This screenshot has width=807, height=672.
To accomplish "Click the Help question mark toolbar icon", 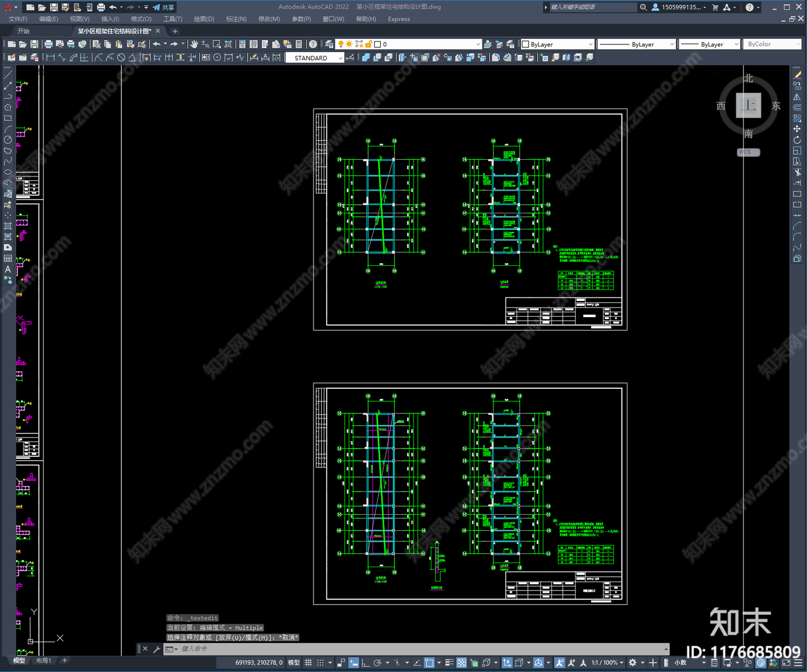I will [313, 44].
